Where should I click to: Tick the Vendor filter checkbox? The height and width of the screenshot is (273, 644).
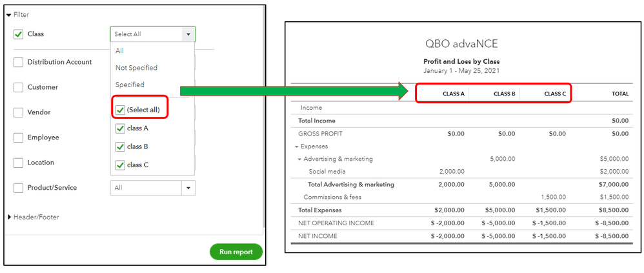[x=18, y=112]
